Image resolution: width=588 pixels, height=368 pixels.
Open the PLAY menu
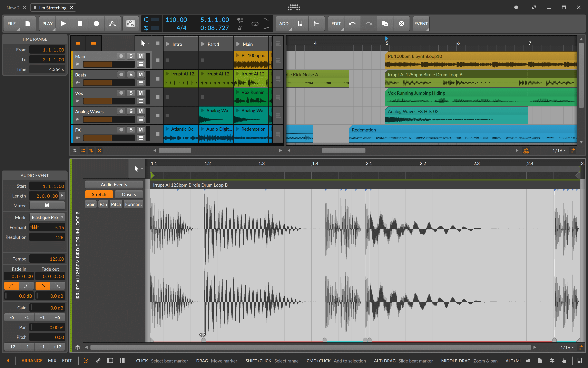47,24
